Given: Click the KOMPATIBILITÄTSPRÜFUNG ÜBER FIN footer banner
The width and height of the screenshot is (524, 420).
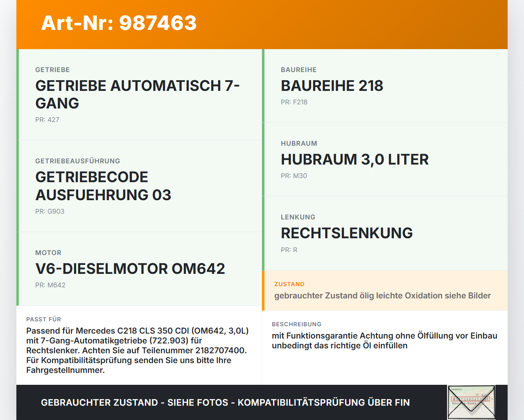Looking at the screenshot, I should click(225, 402).
